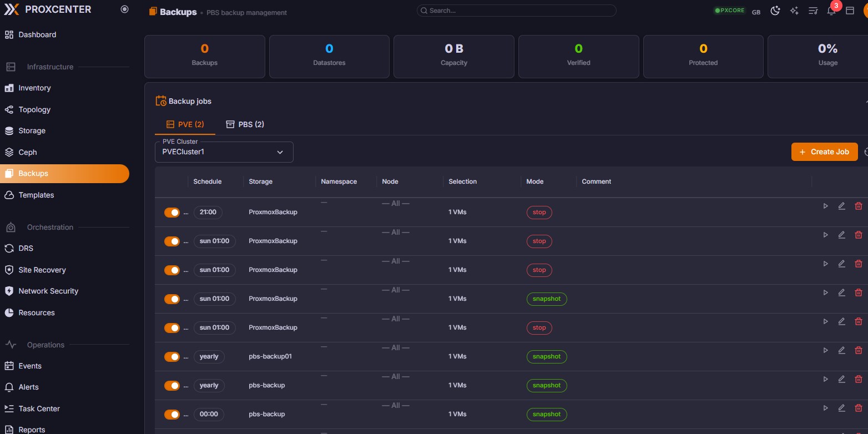Click the snapshot mode badge for pbs-backup01
The image size is (868, 434).
pyautogui.click(x=546, y=357)
